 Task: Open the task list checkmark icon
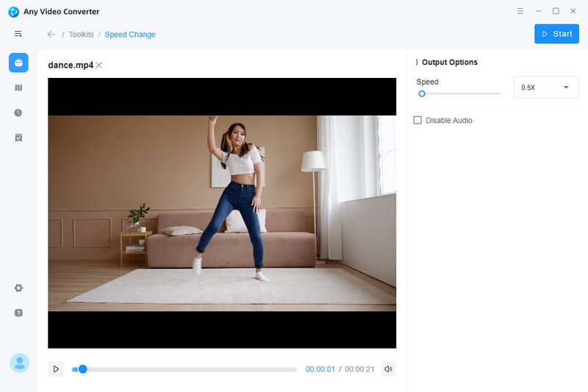(x=18, y=138)
